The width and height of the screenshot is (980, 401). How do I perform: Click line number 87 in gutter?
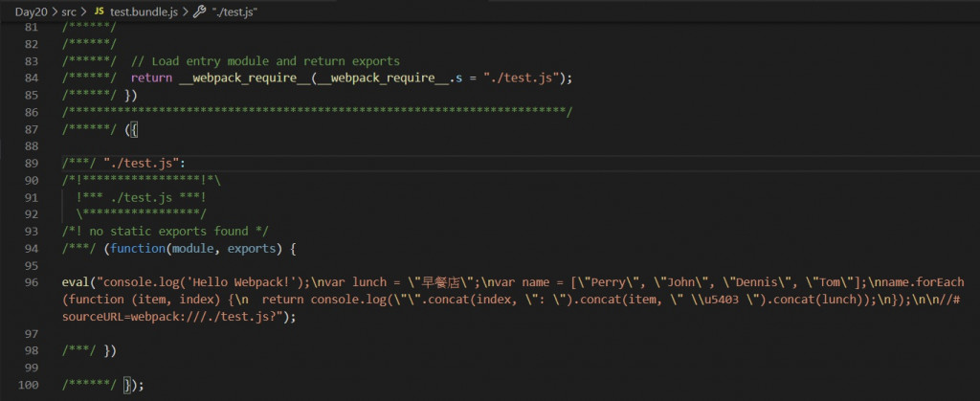32,129
